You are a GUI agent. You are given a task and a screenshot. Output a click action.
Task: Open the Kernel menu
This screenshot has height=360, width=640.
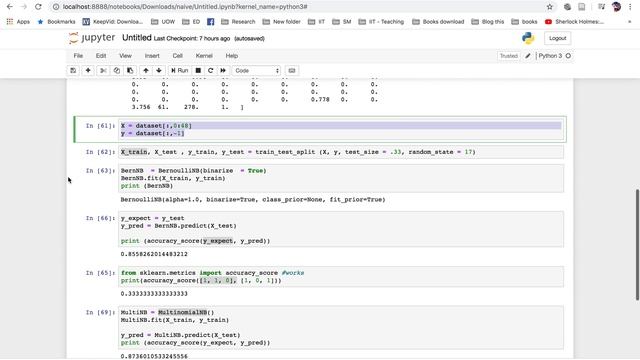point(204,56)
